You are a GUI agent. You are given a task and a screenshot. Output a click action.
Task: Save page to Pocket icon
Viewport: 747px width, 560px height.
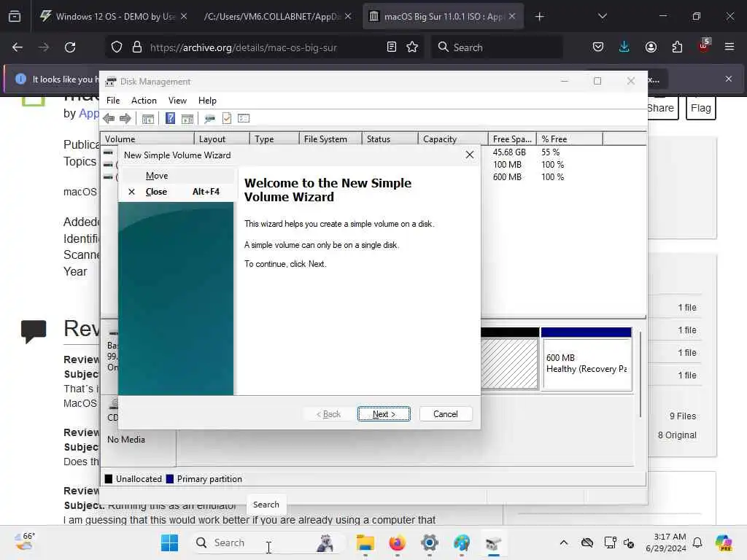click(598, 47)
